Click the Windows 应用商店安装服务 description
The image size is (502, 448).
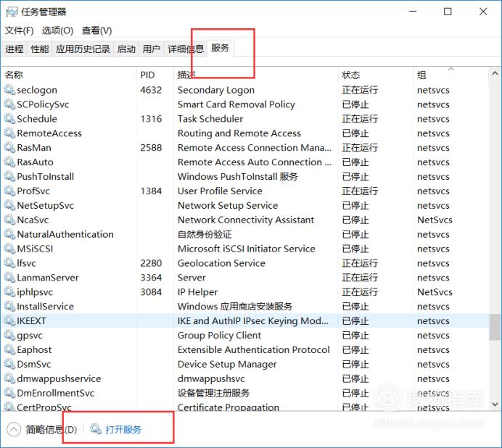point(235,306)
